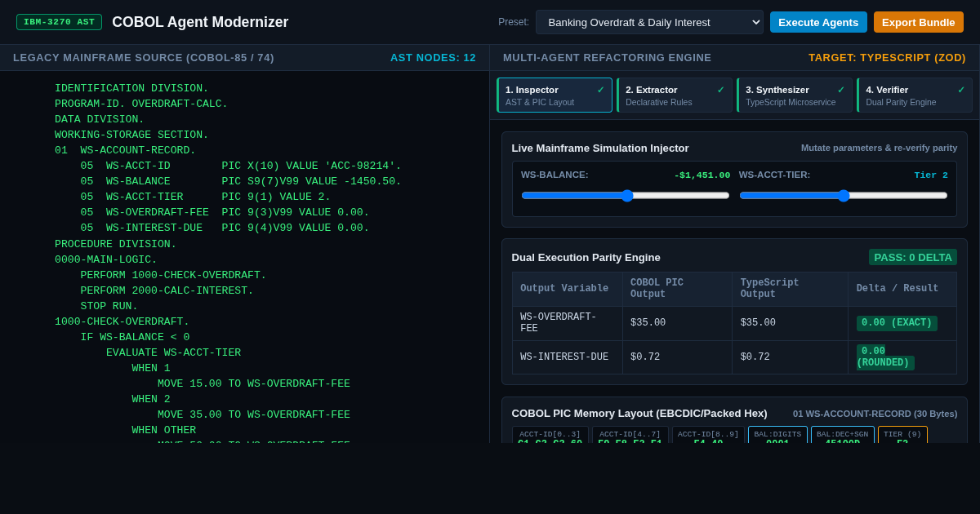Click the Export Bundle button

pos(918,22)
